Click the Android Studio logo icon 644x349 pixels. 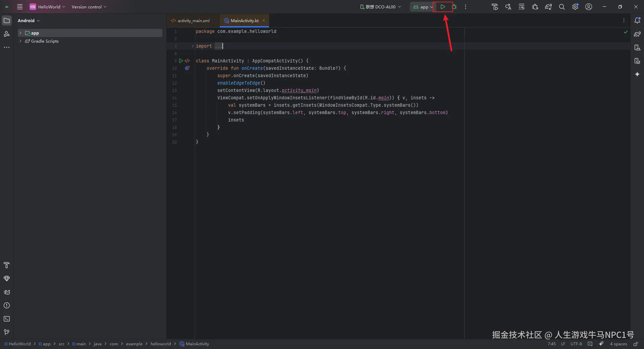click(7, 7)
